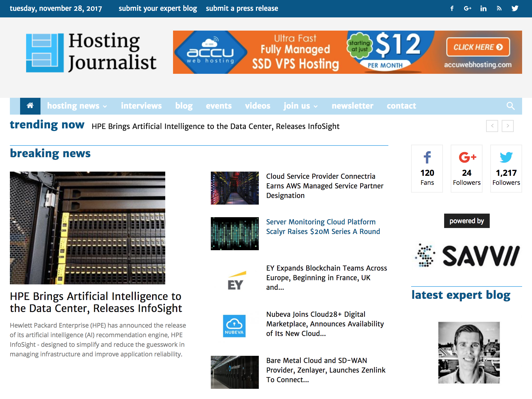This screenshot has width=532, height=399.
Task: Click EY logo thumbnail
Action: click(235, 280)
